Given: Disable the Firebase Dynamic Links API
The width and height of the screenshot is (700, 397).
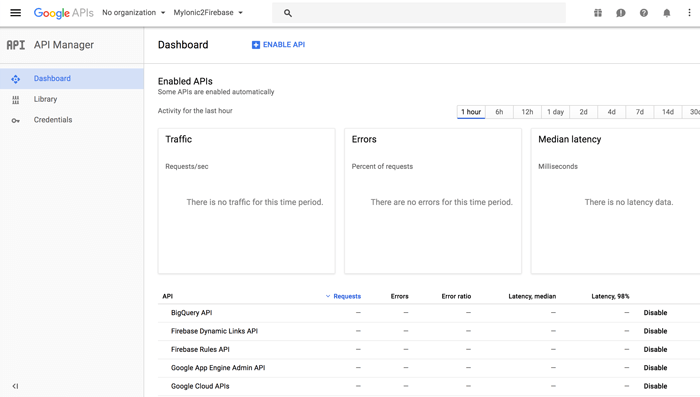Looking at the screenshot, I should click(x=655, y=331).
